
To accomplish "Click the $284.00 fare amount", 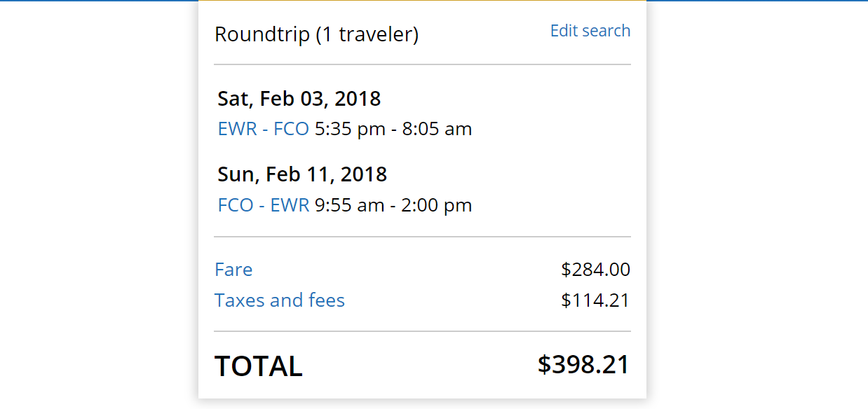I will [595, 270].
